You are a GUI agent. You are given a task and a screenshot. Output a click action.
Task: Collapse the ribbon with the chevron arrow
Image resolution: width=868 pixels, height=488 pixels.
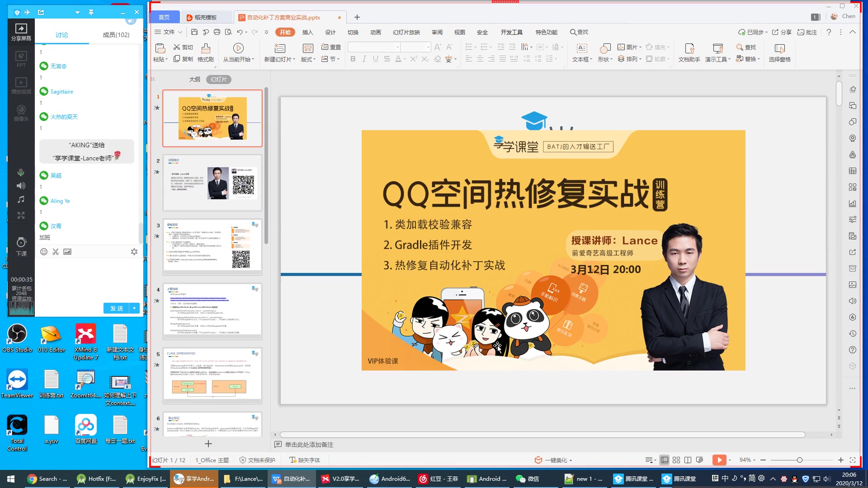pos(853,32)
